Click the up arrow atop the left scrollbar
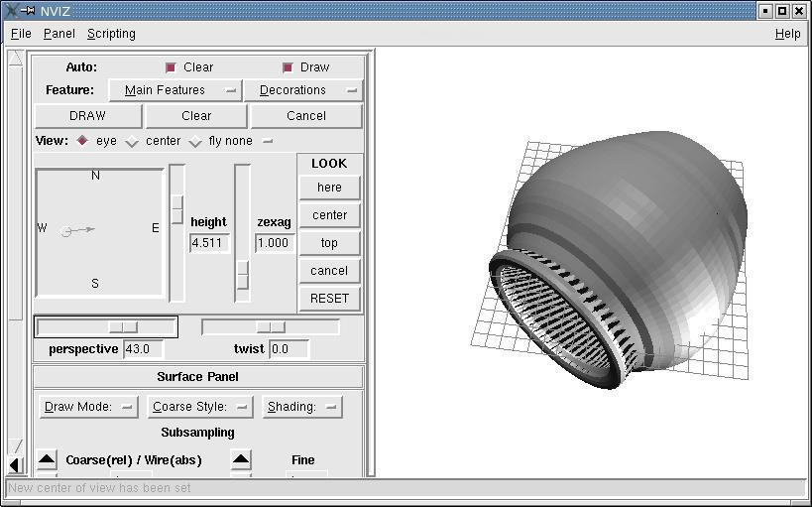This screenshot has width=812, height=507. pyautogui.click(x=15, y=59)
